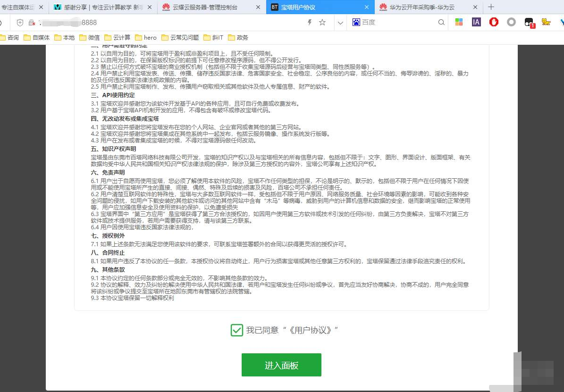Image resolution: width=564 pixels, height=392 pixels.
Task: Click the lightning speed mode icon
Action: 309,23
